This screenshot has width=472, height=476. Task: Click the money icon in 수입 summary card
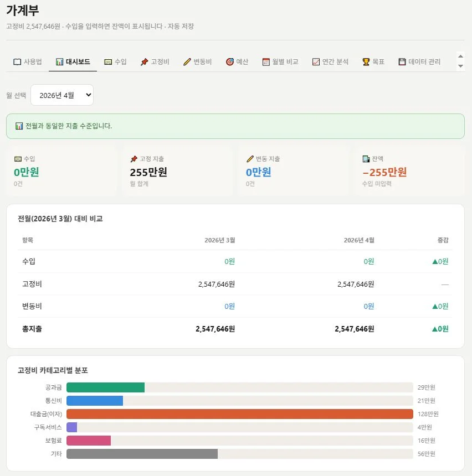click(18, 159)
